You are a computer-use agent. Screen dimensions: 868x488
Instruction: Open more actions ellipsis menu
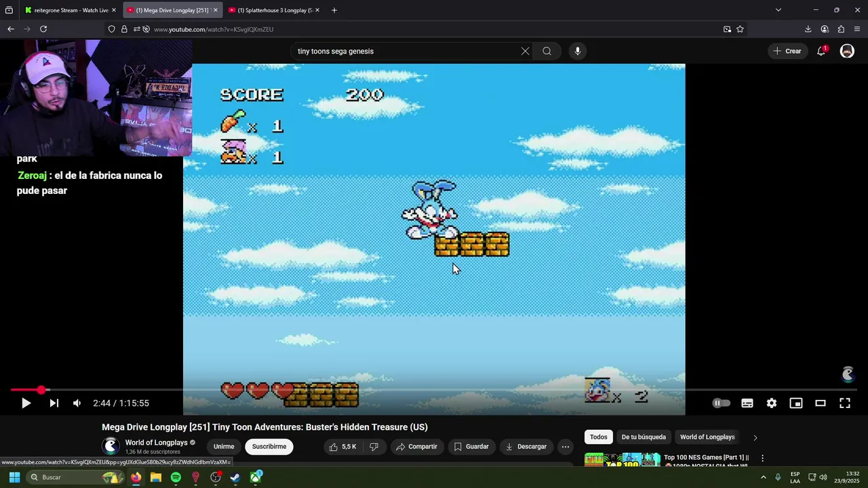click(566, 447)
